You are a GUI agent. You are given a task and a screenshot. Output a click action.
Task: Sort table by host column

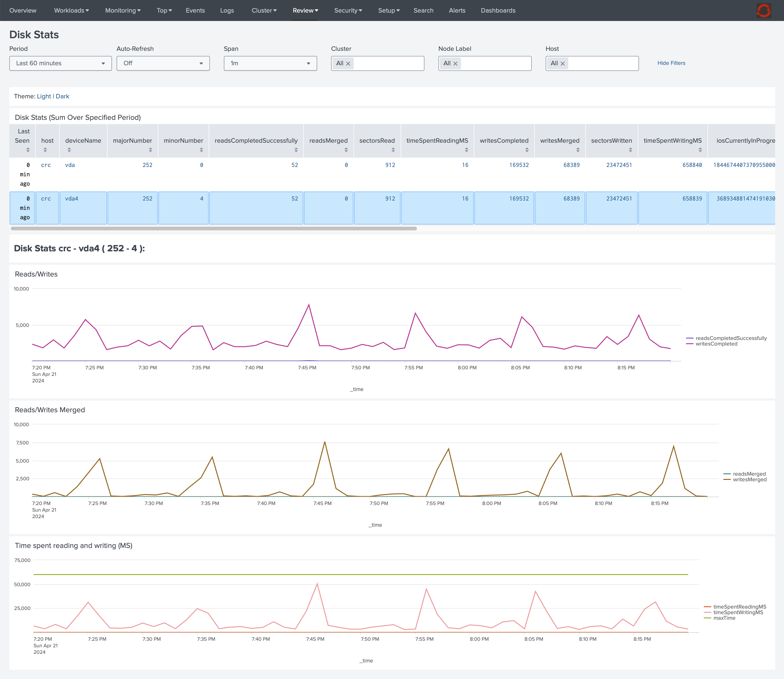(x=45, y=150)
